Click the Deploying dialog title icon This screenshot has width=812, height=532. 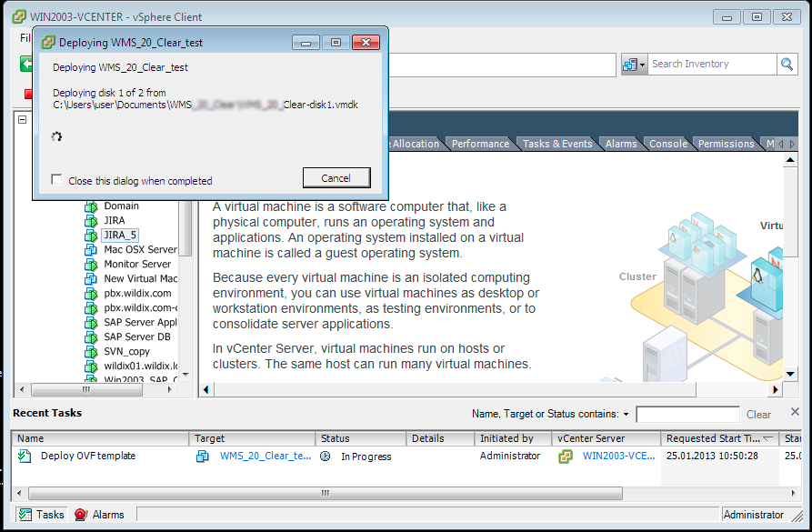pos(48,42)
